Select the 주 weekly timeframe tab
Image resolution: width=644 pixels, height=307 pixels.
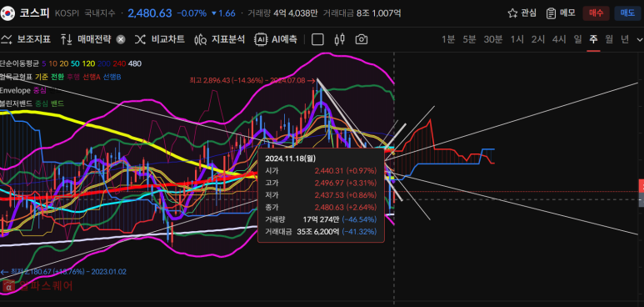[x=593, y=39]
